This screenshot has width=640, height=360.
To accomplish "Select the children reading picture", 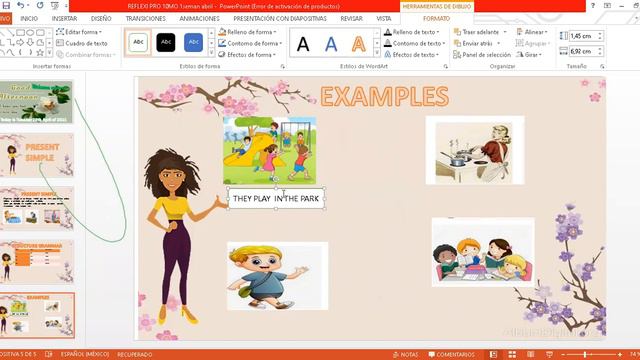I will [483, 252].
